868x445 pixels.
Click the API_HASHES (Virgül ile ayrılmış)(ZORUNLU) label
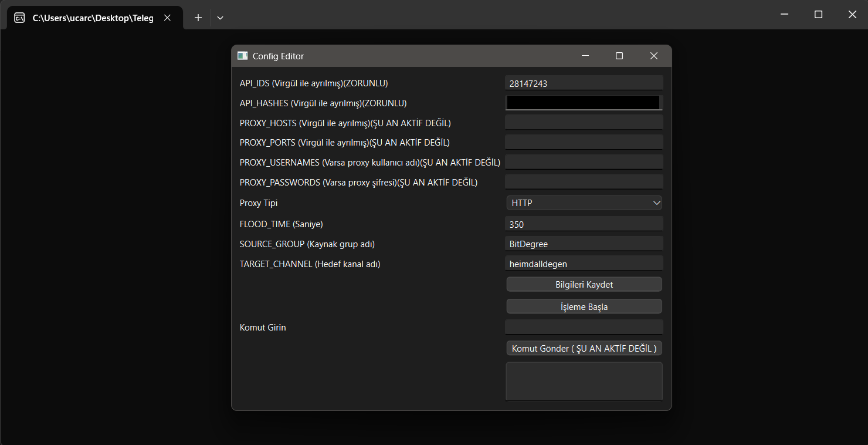tap(323, 103)
